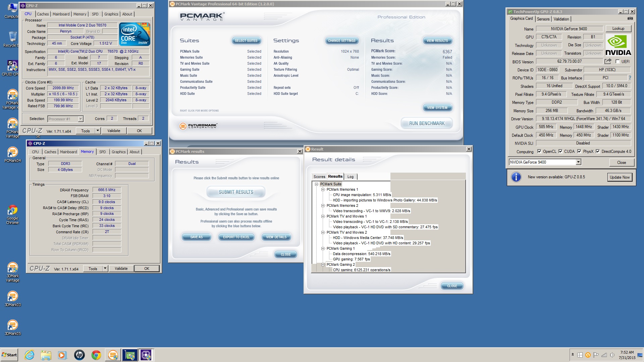Toggle the UEFI checkbox in GPU-Z

coord(618,62)
